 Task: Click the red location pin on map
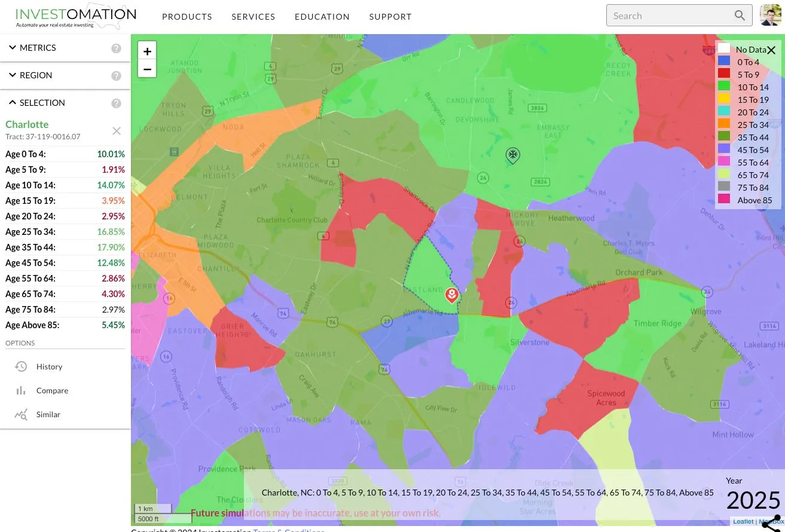tap(451, 295)
